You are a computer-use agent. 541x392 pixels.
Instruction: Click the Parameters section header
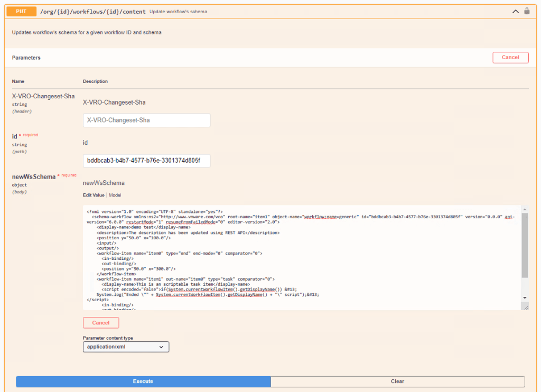tap(26, 58)
